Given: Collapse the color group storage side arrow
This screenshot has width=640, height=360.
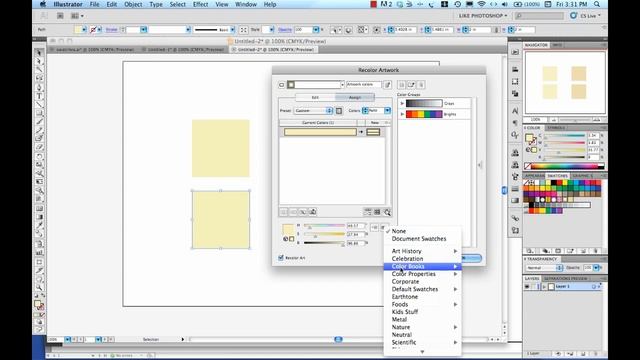Looking at the screenshot, I should click(480, 165).
